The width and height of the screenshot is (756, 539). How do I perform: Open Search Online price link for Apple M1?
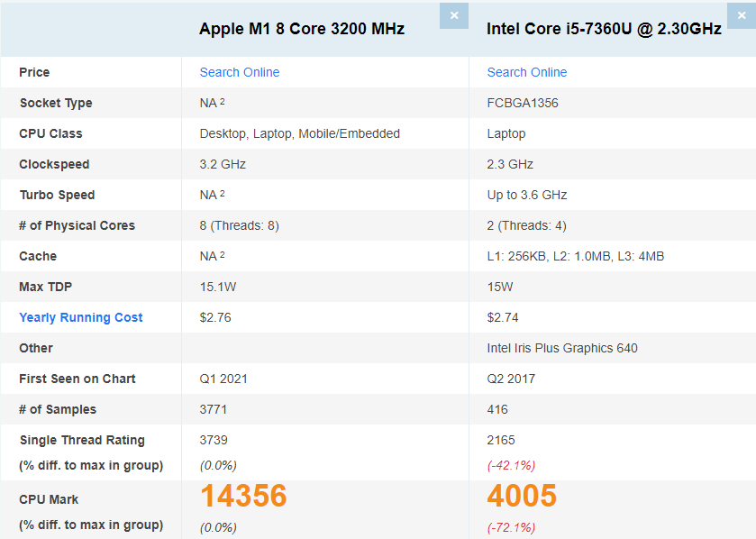tap(240, 72)
